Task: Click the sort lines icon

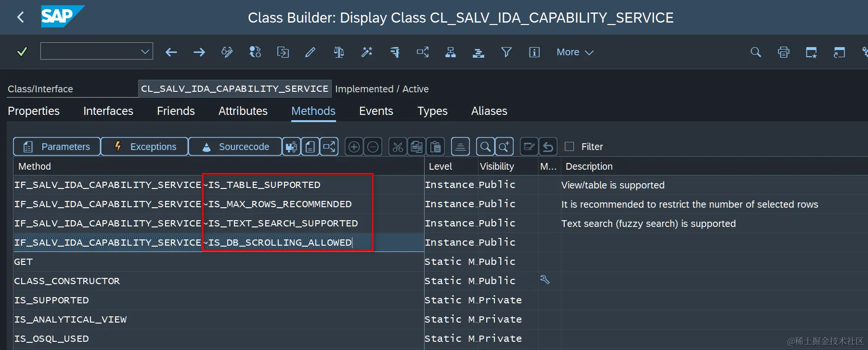Action: (x=460, y=147)
